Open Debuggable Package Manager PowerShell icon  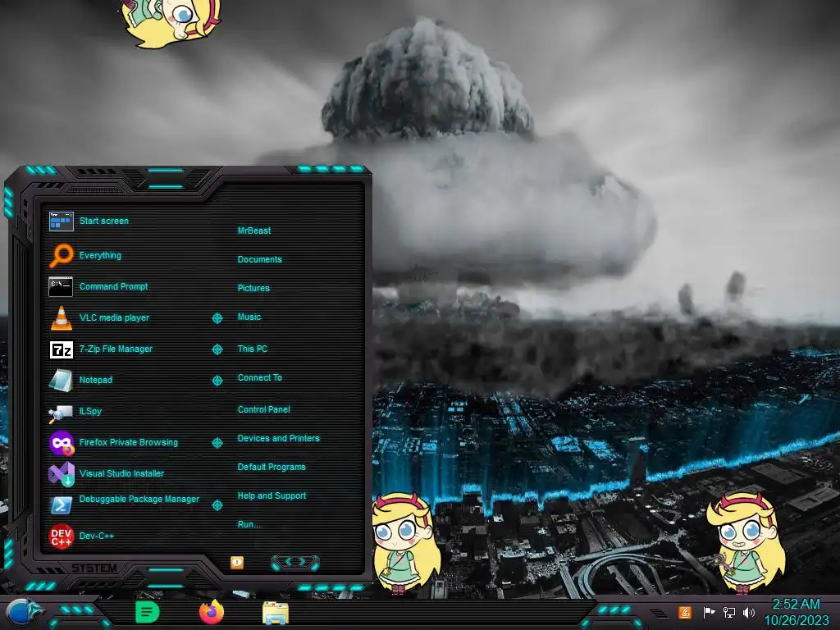tap(61, 505)
